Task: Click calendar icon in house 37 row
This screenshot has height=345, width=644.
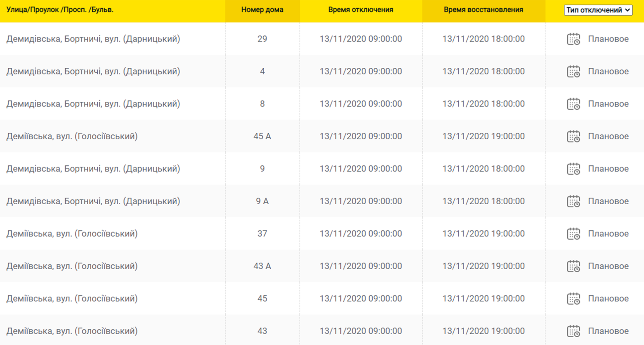Action: tap(573, 234)
